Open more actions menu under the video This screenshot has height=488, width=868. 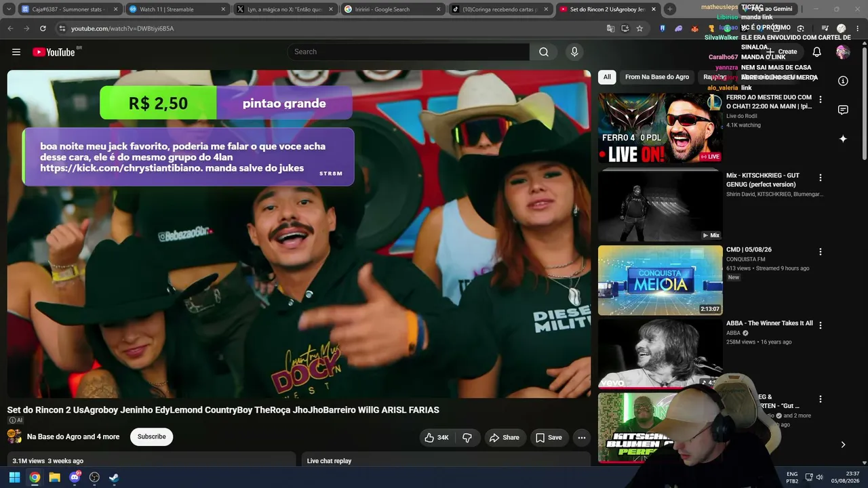[x=581, y=438]
